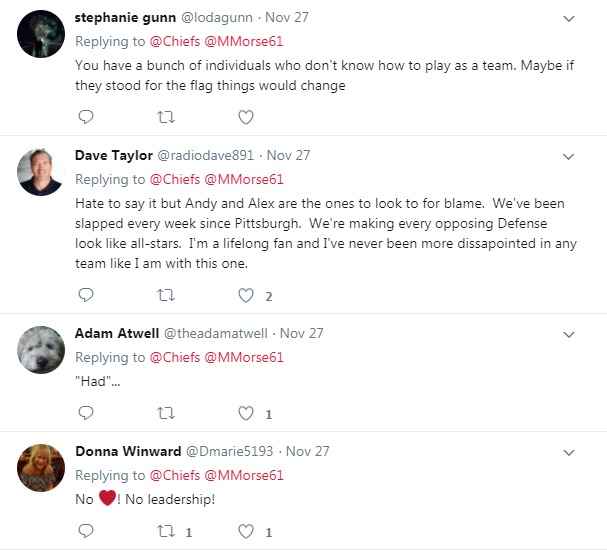
Task: Open Dave Taylor's profile name link
Action: pyautogui.click(x=114, y=155)
